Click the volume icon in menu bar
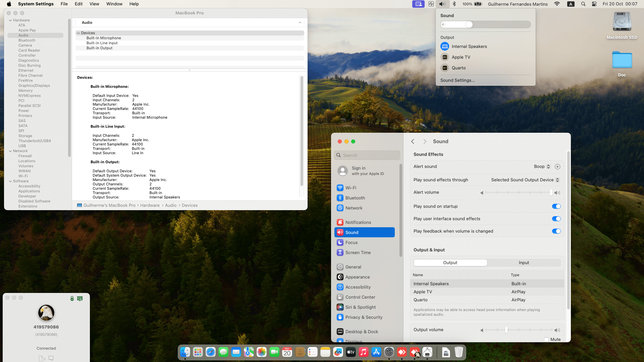Viewport: 644px width, 362px height. tap(442, 4)
